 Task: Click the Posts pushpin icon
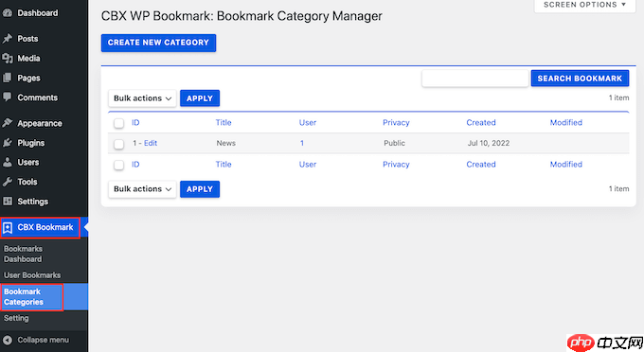tap(7, 39)
